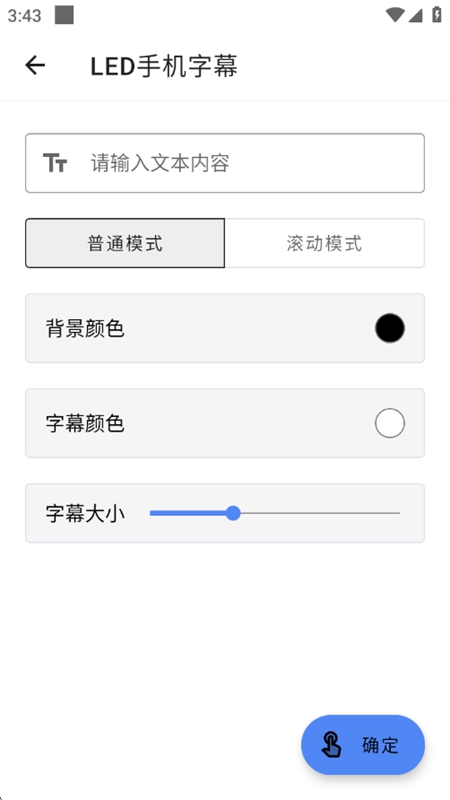Tap the gray square notification icon
The height and width of the screenshot is (800, 450).
tap(64, 15)
